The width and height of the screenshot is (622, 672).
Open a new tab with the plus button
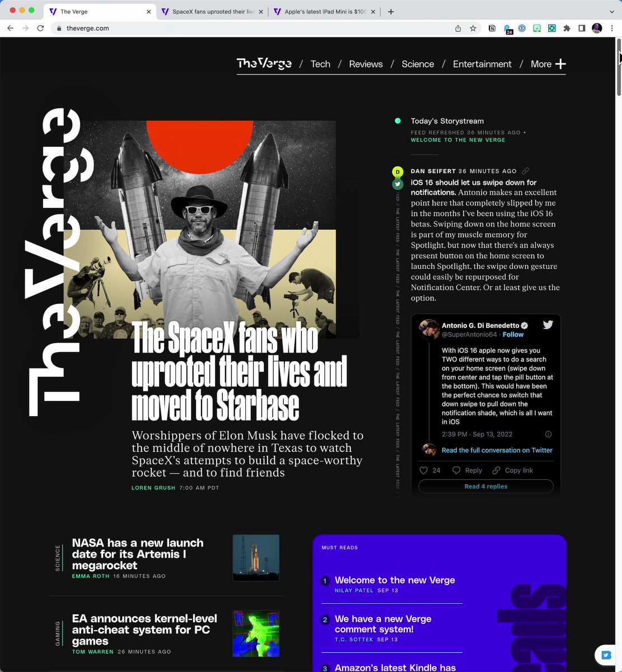coord(391,11)
